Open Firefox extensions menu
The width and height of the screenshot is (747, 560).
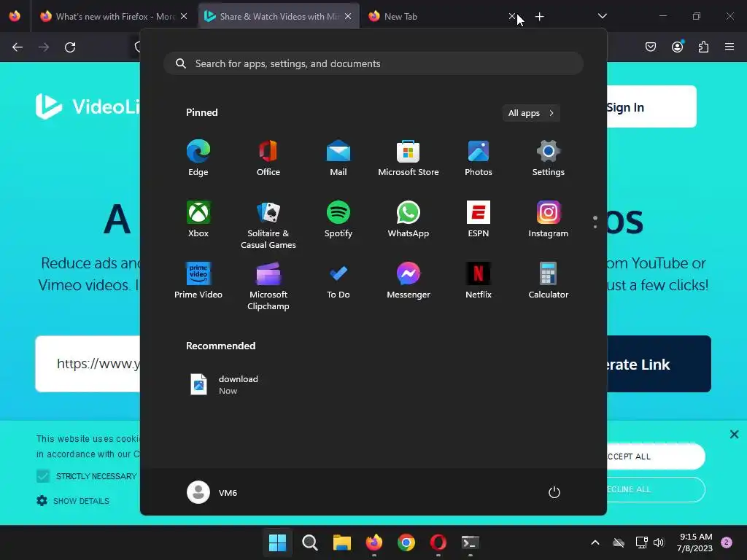point(703,47)
